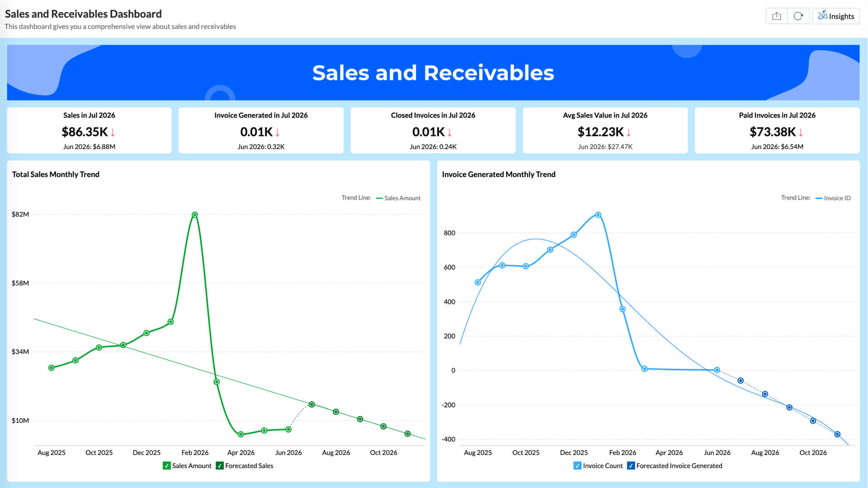Click the $73.38K paid invoices value
This screenshot has width=868, height=488.
(773, 132)
